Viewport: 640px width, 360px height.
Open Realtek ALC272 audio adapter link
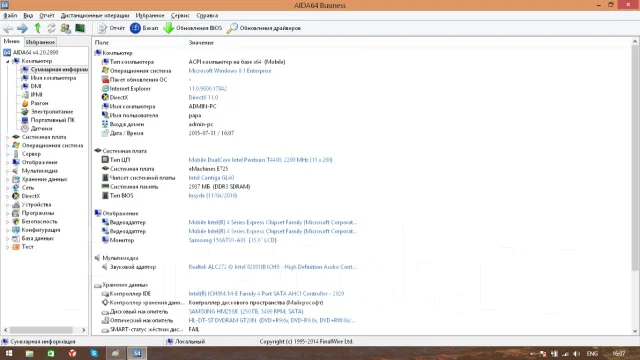(x=272, y=267)
